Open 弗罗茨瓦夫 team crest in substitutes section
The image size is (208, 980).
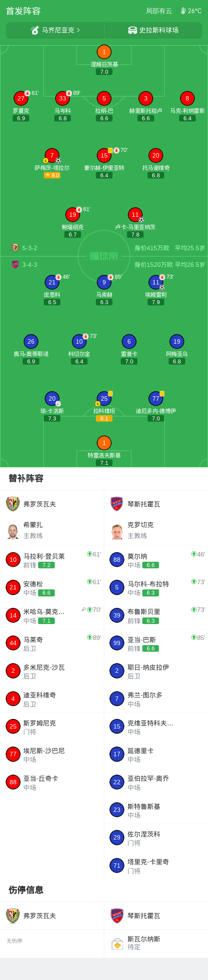point(13,504)
